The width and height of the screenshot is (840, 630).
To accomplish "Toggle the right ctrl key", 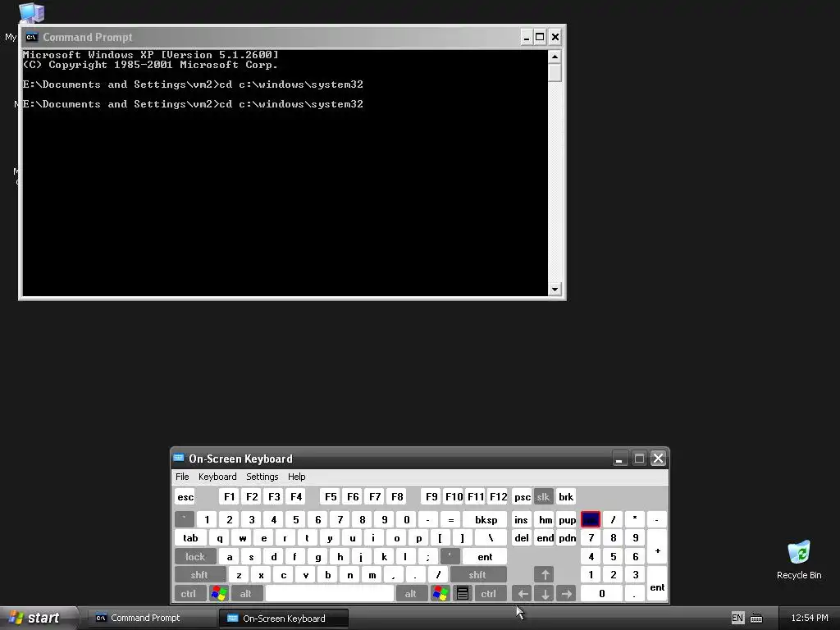I will (x=489, y=594).
